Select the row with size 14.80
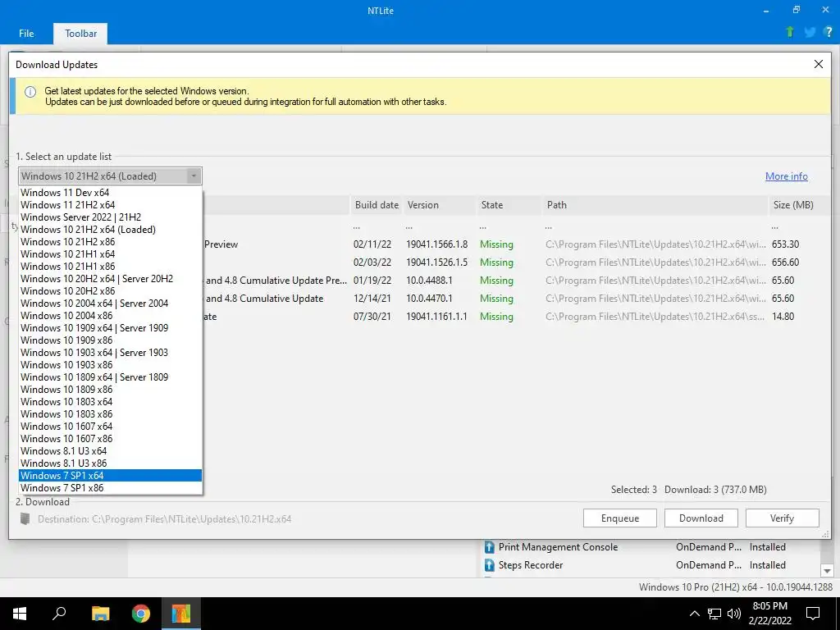840x630 pixels. [x=517, y=317]
